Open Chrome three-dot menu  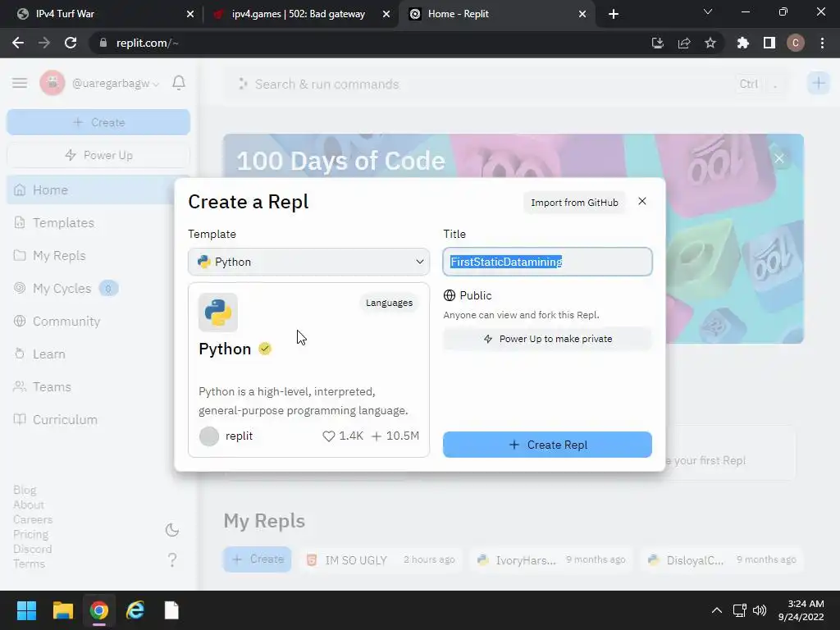click(822, 43)
